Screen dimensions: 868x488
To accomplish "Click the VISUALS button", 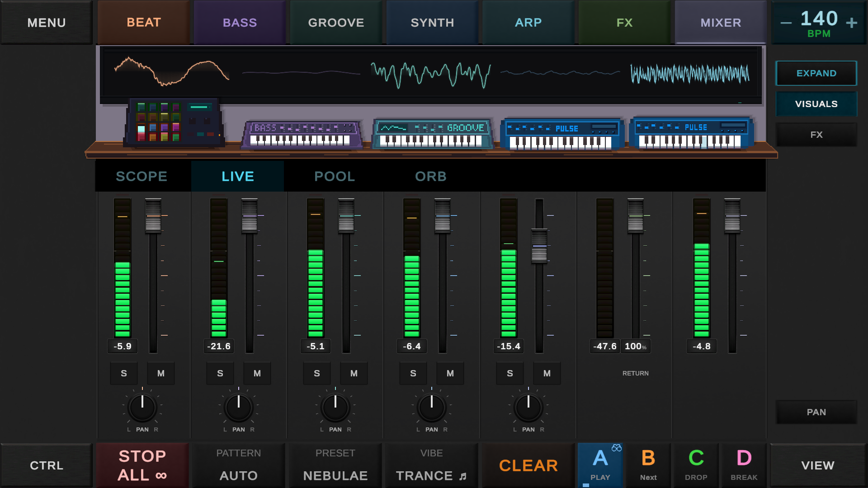I will [x=816, y=104].
